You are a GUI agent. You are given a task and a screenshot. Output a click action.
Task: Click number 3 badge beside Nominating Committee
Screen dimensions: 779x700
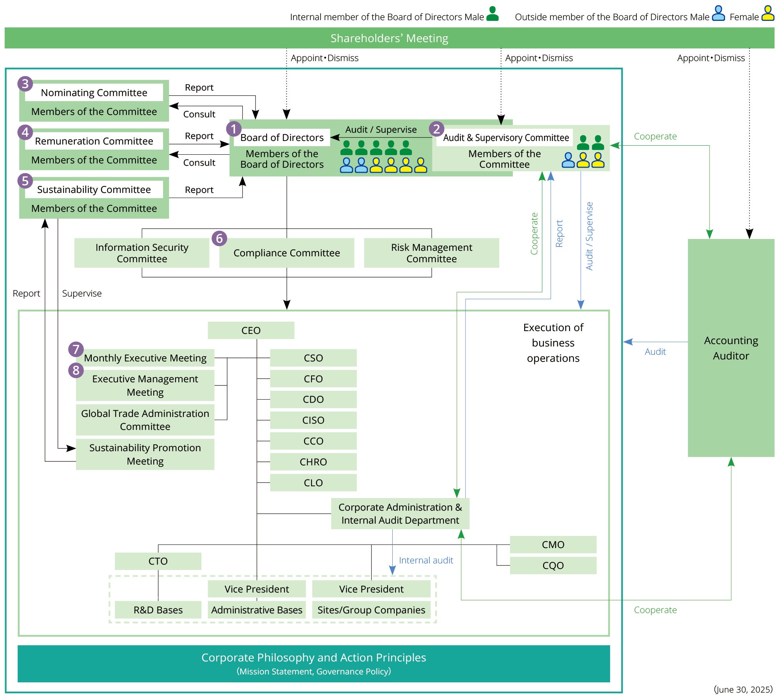(x=25, y=83)
